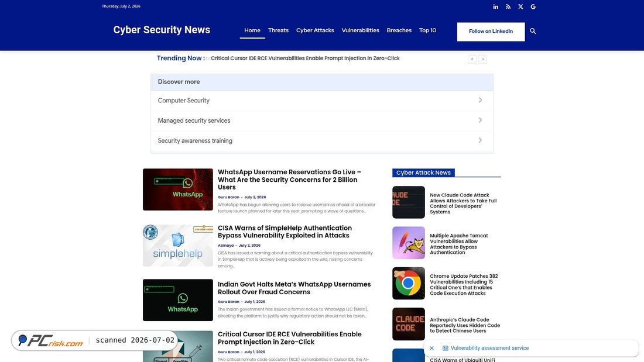
Task: Open Cyber Attacks menu item
Action: 315,30
